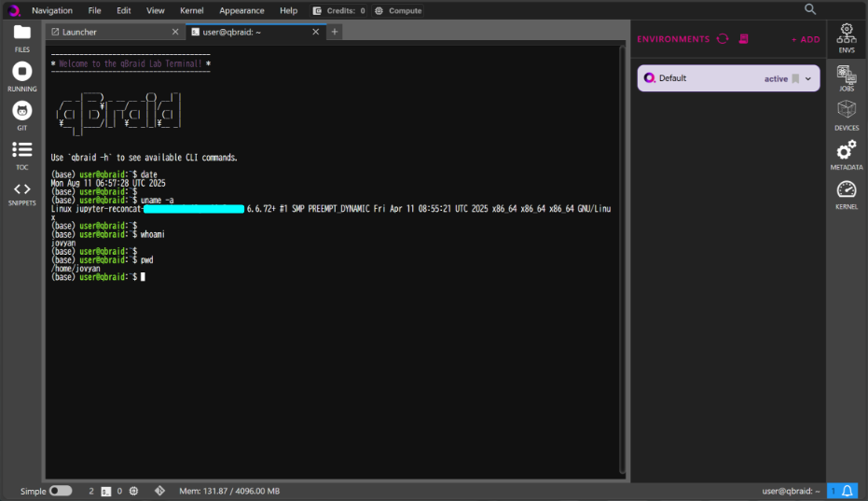Image resolution: width=868 pixels, height=501 pixels.
Task: Open the Kernel menu
Action: (x=191, y=10)
